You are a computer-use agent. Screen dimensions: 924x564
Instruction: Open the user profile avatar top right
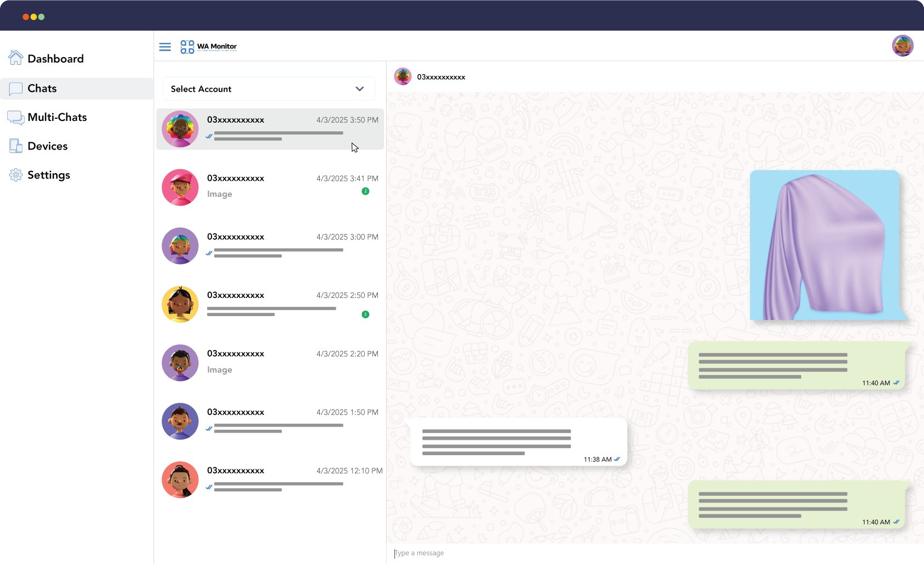[903, 46]
